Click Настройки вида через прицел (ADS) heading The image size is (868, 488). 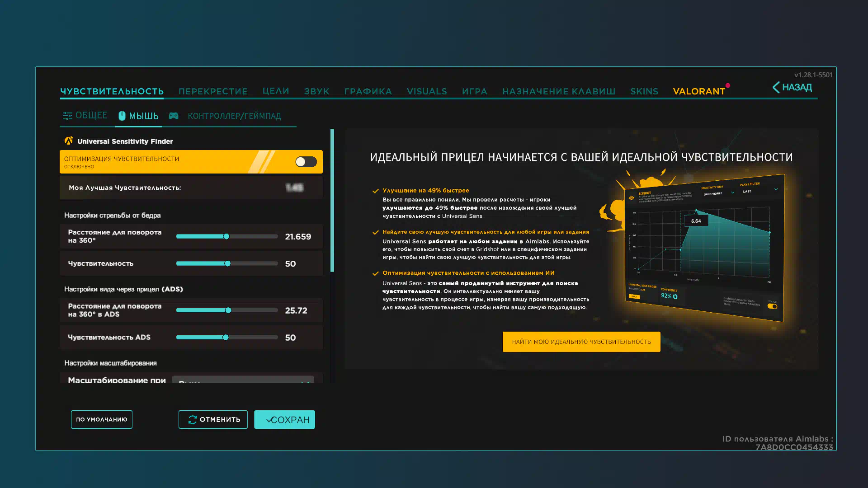(123, 289)
